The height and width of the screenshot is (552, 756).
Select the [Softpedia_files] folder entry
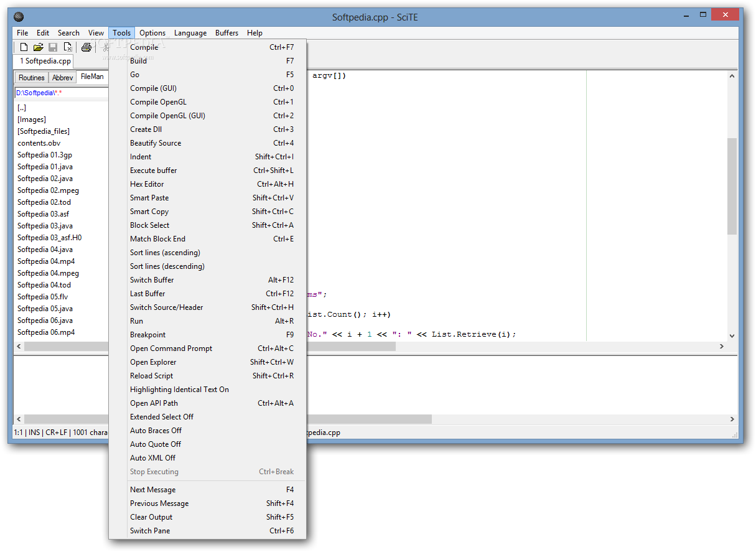44,131
